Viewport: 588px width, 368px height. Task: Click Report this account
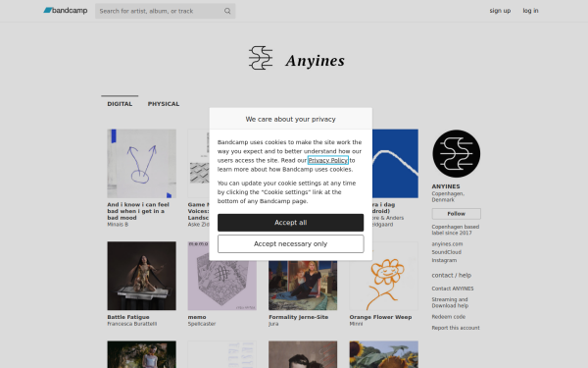456,328
